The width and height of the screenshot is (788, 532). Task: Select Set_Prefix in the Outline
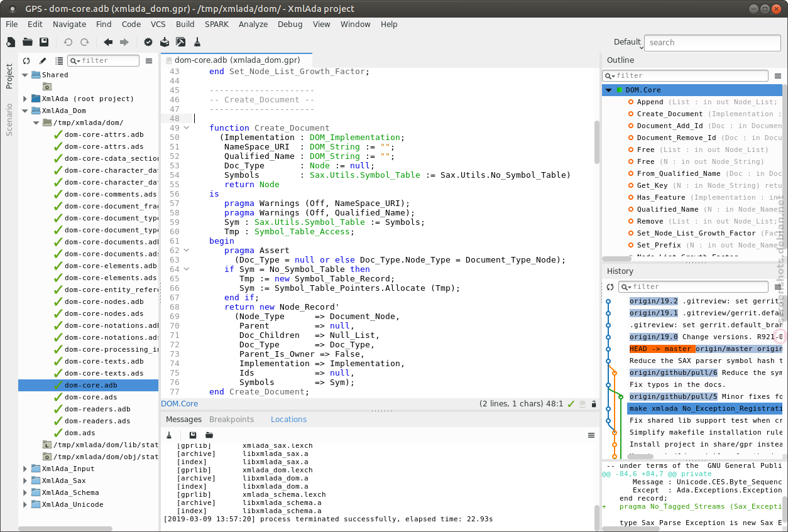coord(659,245)
